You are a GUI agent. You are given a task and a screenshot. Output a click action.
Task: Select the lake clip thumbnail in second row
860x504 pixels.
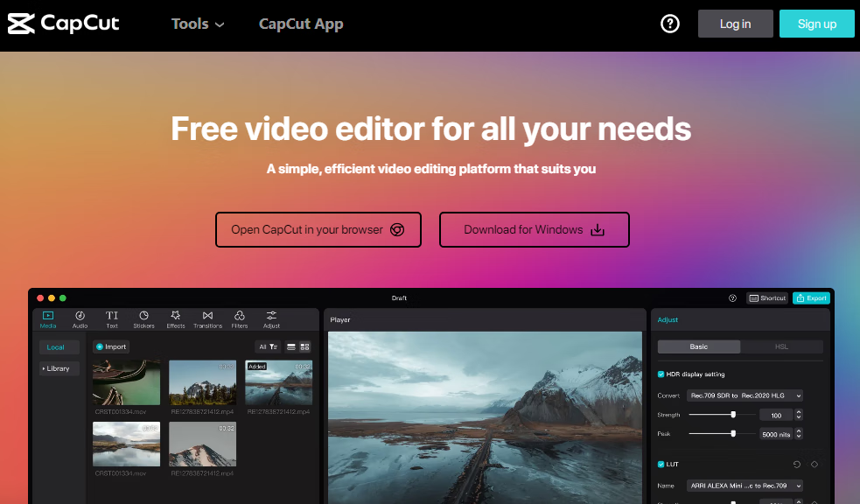[126, 444]
